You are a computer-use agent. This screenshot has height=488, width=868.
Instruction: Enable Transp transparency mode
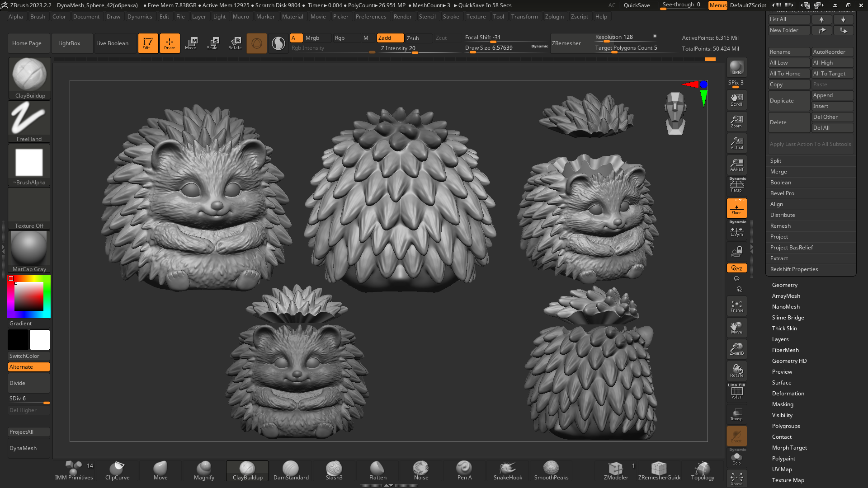736,414
